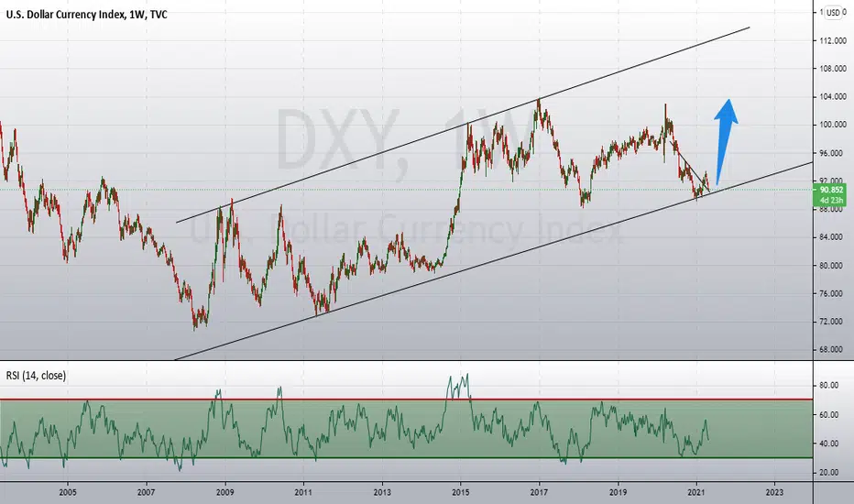
Task: Click the 2005 label on the time axis
Action: [x=68, y=492]
